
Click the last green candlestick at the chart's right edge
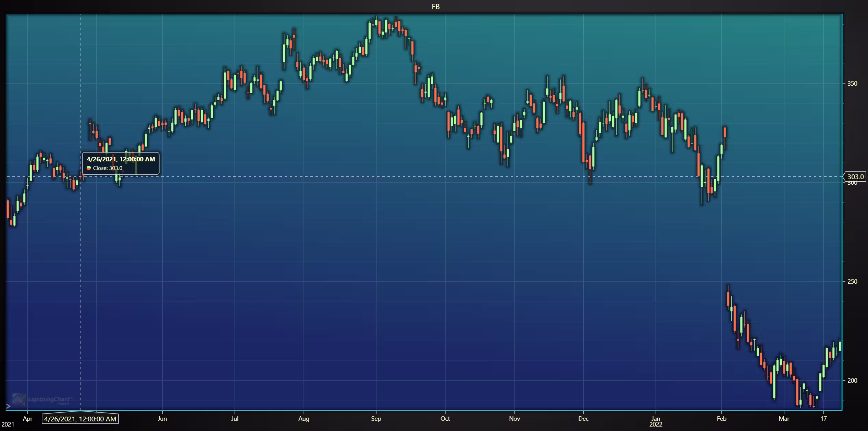coord(840,346)
